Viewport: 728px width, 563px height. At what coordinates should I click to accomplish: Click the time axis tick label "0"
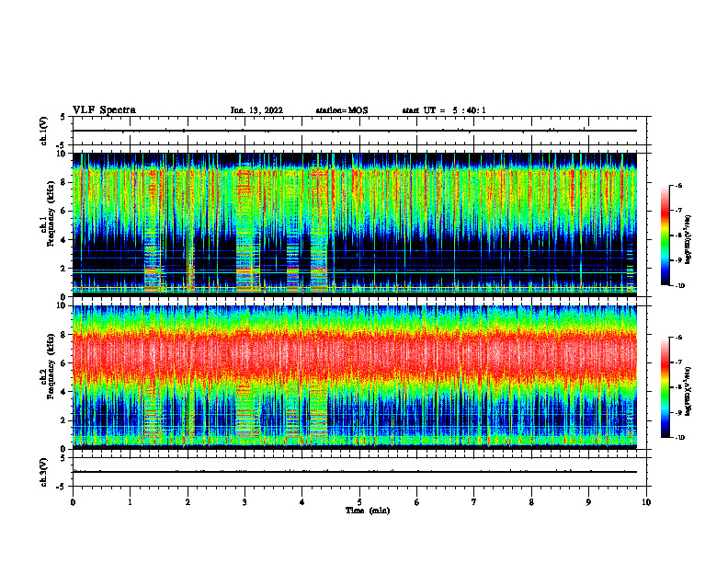pos(73,502)
